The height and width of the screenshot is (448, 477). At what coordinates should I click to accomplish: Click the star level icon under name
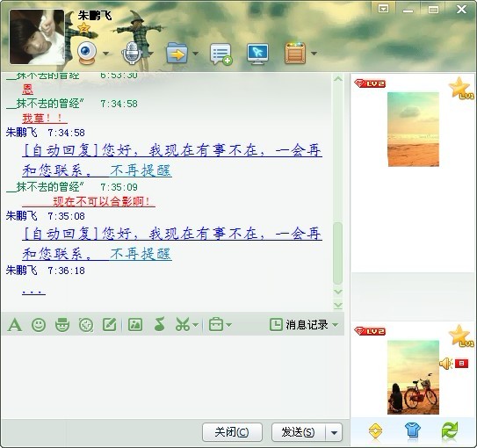(x=83, y=28)
